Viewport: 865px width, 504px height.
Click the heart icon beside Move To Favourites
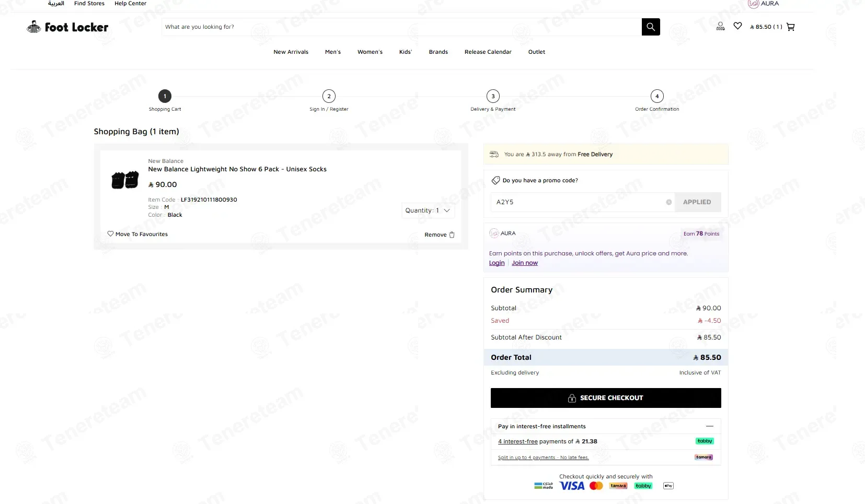[110, 233]
